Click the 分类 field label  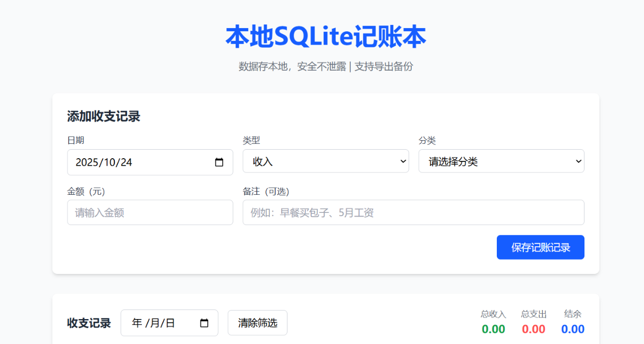(x=427, y=140)
